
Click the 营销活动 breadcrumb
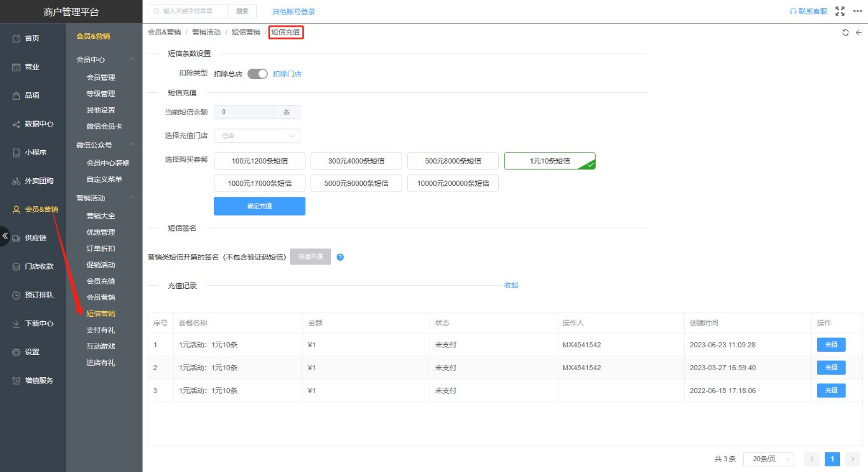click(206, 32)
